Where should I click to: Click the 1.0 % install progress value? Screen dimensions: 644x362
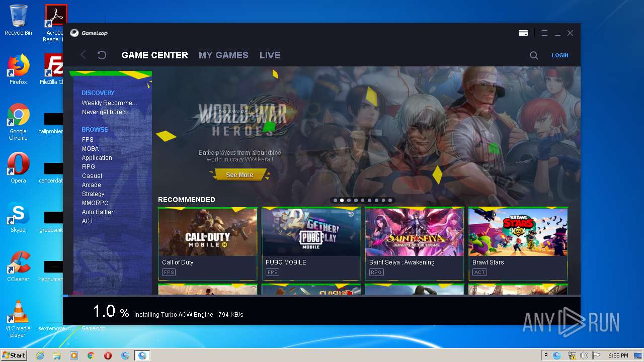(x=111, y=311)
